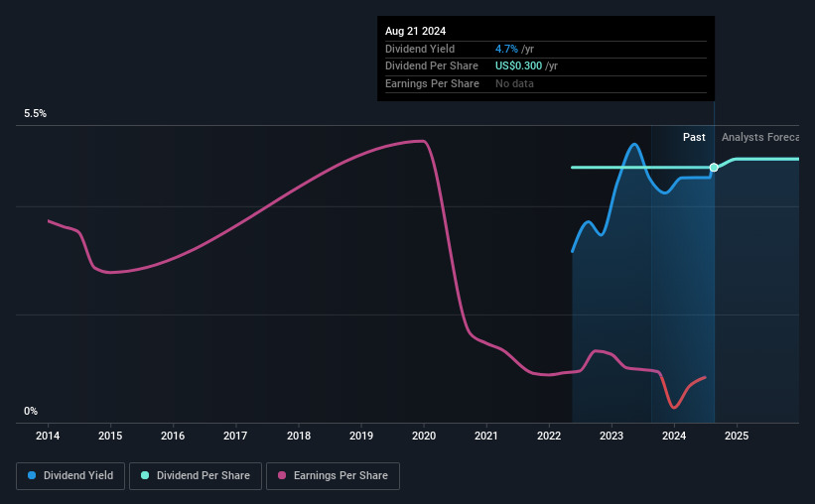
Task: Select the 2017 x-axis label
Action: click(x=235, y=436)
